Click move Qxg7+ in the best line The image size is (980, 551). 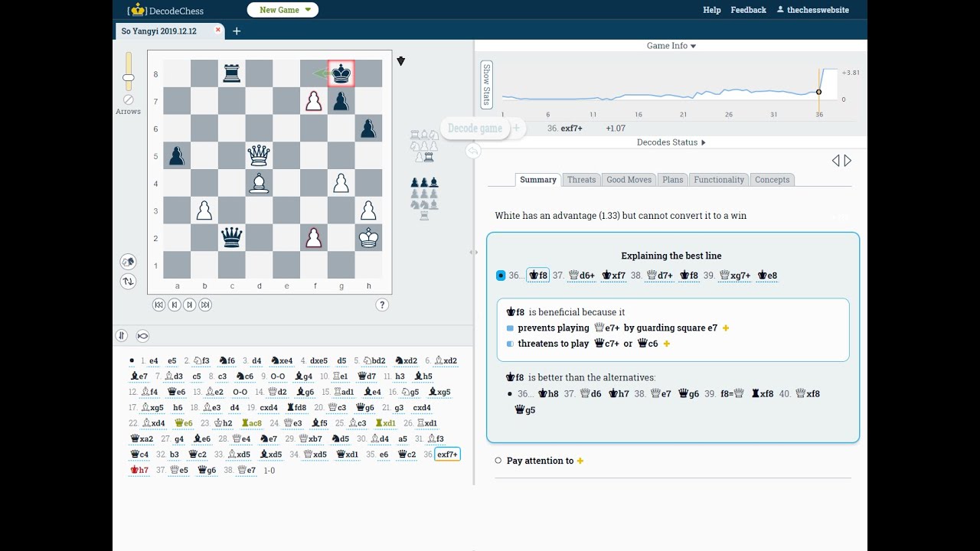(x=734, y=275)
